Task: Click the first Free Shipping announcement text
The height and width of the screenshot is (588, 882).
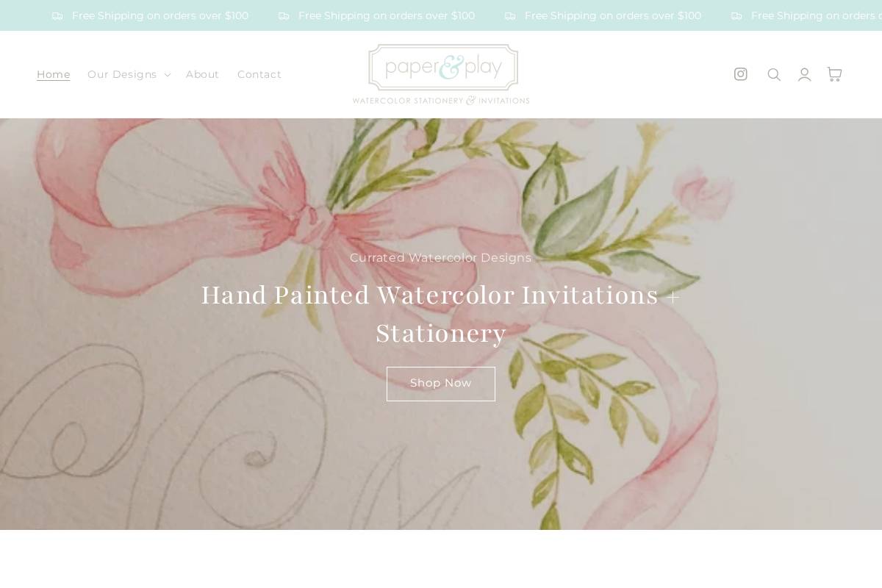Action: (160, 15)
